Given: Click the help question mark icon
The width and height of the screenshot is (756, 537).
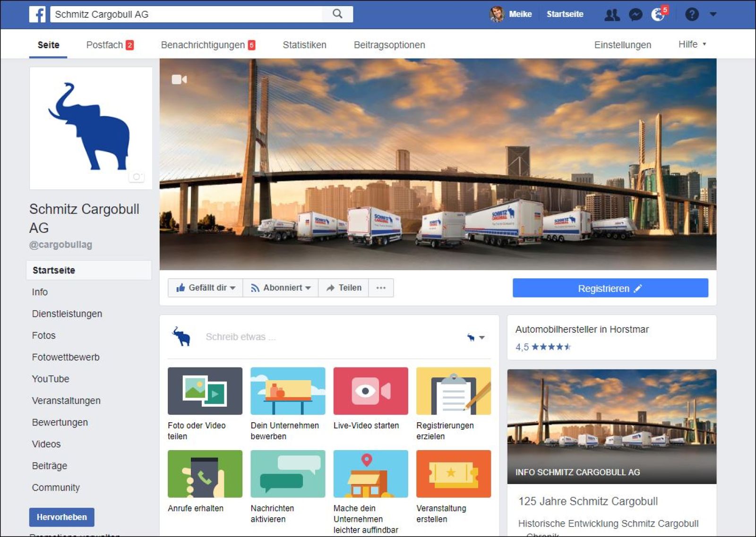Looking at the screenshot, I should 692,14.
